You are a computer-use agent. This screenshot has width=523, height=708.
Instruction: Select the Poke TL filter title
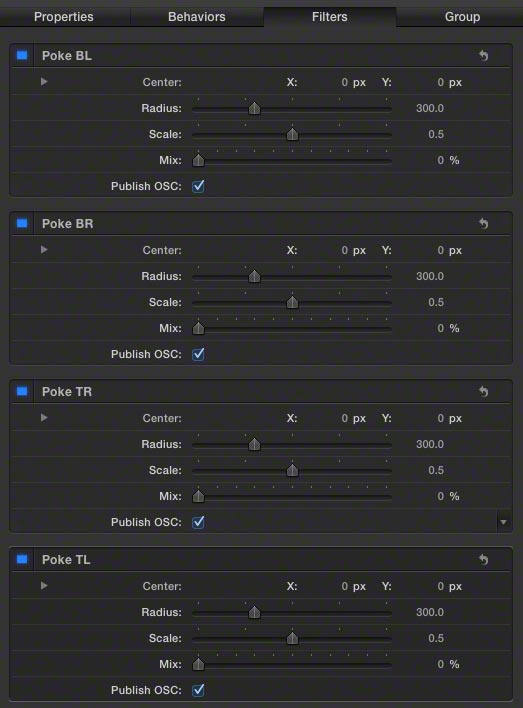point(66,559)
